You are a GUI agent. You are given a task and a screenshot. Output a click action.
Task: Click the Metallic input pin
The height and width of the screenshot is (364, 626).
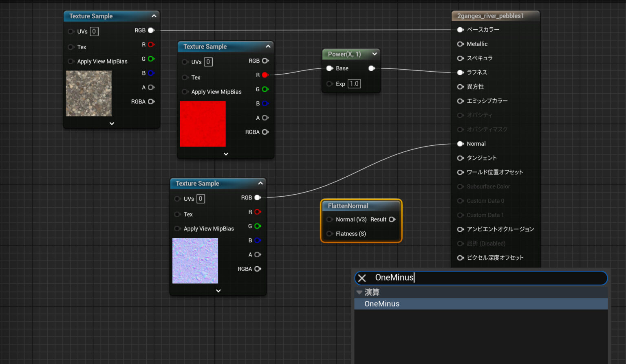click(461, 44)
